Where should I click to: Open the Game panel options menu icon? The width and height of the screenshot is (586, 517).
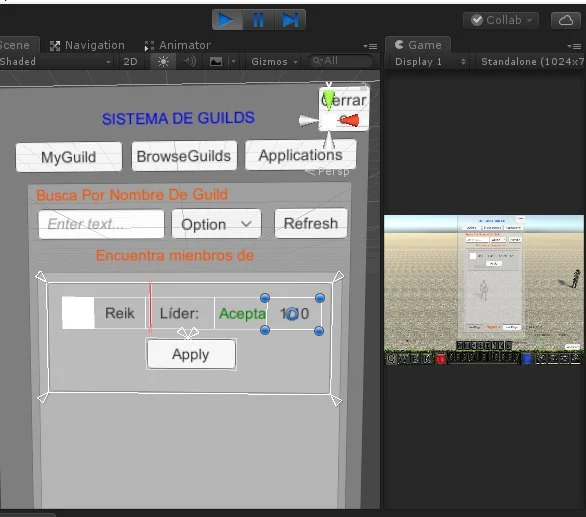[x=574, y=46]
